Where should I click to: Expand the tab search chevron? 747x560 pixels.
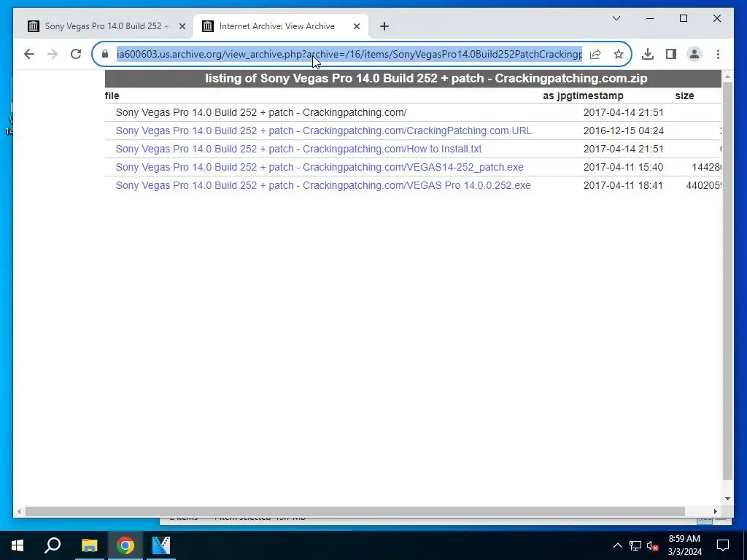(x=616, y=18)
